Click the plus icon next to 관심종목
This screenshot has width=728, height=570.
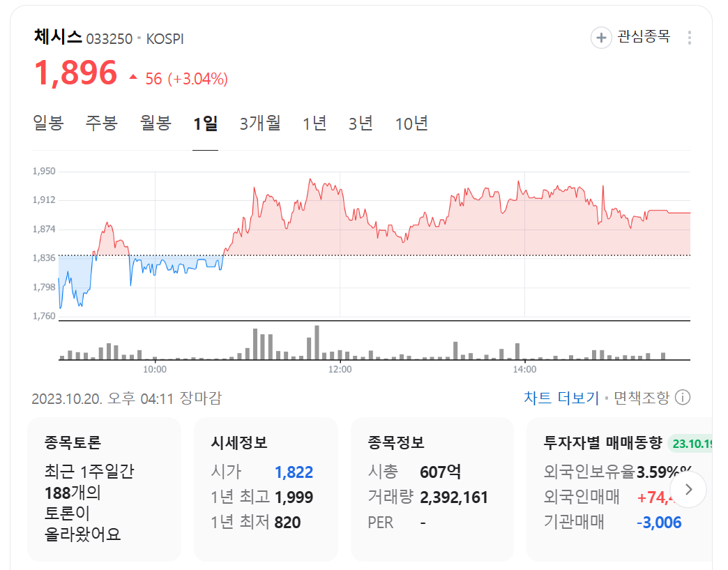pos(600,37)
